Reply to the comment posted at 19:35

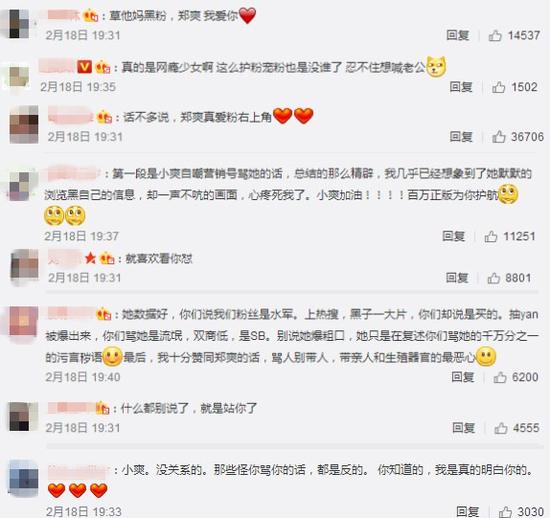coord(461,87)
